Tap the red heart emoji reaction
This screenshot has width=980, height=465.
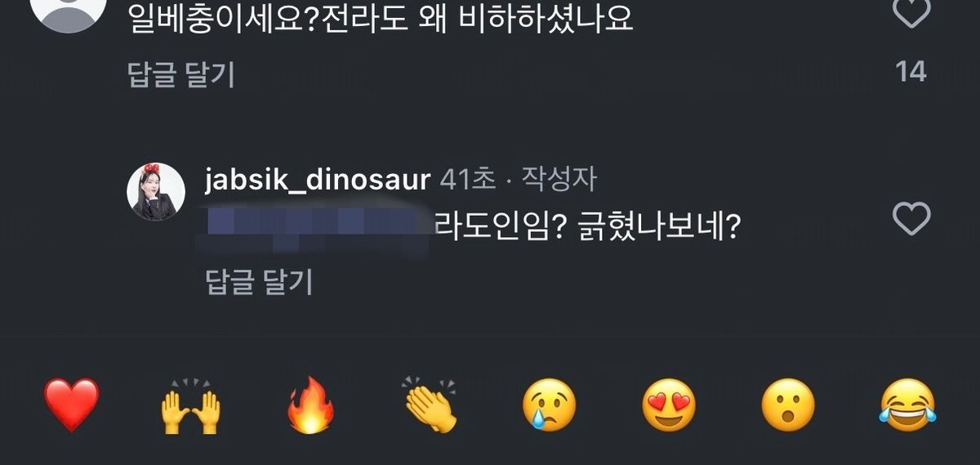click(71, 405)
